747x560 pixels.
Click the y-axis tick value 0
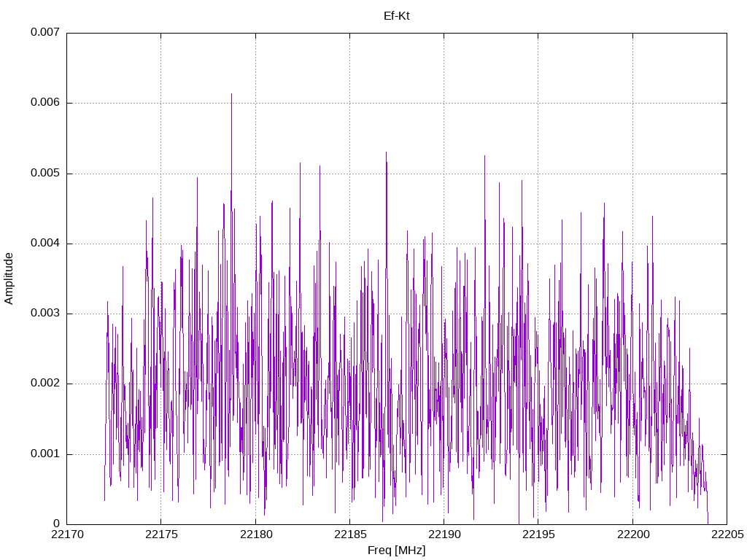tap(57, 524)
